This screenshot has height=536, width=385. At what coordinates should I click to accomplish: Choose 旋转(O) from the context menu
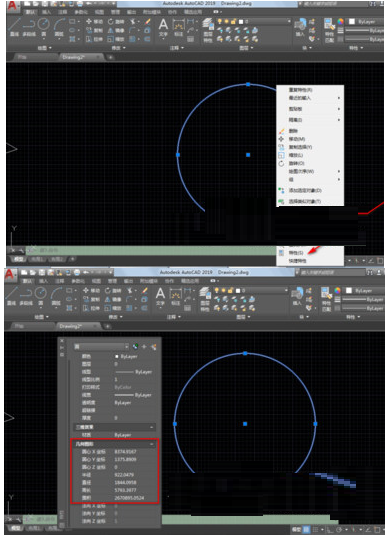310,163
